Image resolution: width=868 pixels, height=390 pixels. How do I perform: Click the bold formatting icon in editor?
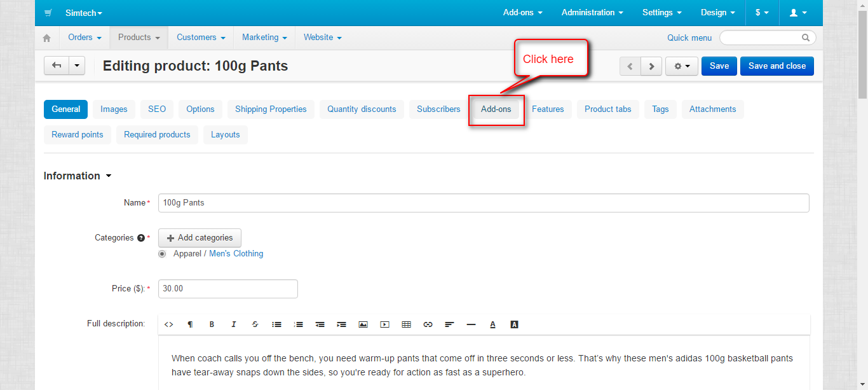tap(212, 324)
